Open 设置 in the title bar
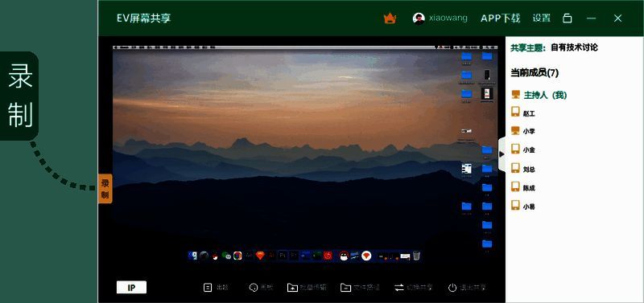The image size is (644, 303). pos(541,18)
